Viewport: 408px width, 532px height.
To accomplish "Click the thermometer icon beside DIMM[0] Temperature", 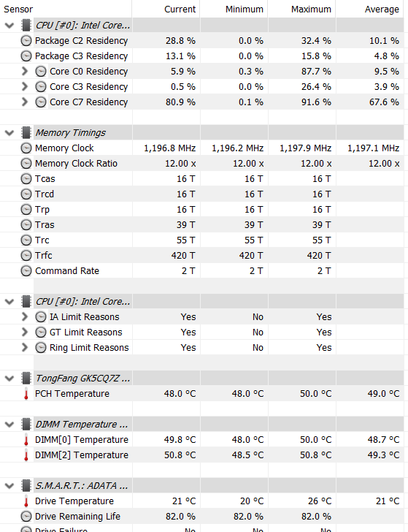I will point(26,440).
